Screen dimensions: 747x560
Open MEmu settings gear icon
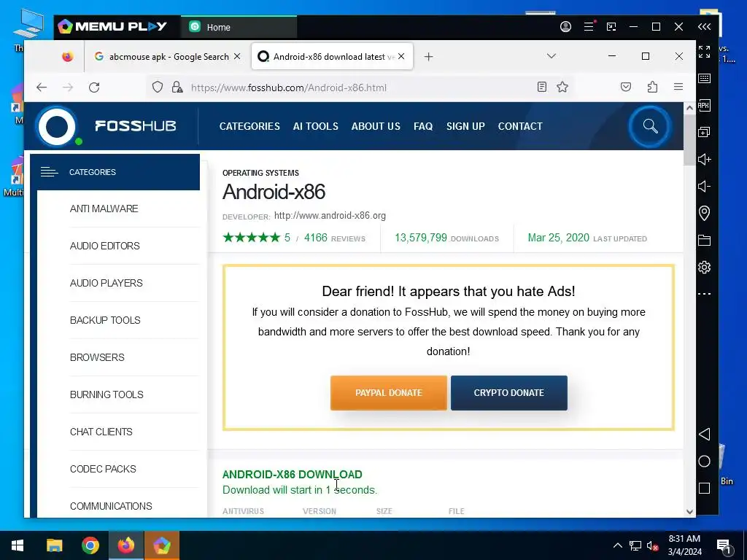(x=704, y=267)
